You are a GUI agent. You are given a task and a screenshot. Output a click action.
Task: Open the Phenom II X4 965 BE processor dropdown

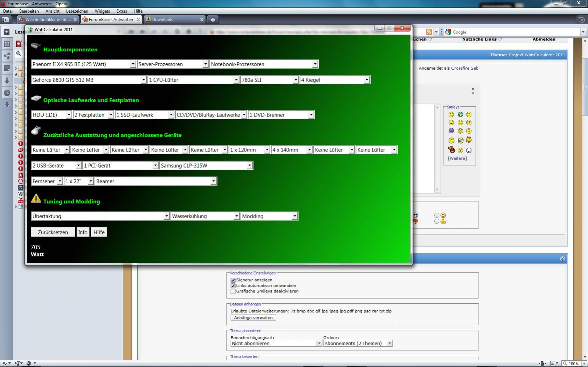pos(83,64)
